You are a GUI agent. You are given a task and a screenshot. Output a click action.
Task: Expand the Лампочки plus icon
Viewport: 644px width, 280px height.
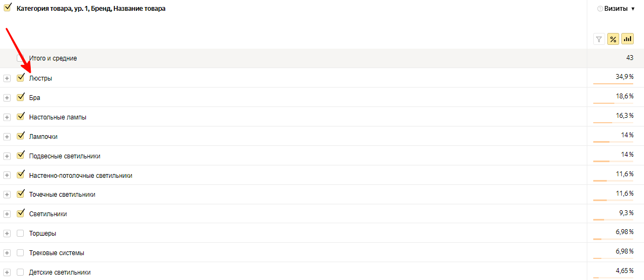point(7,137)
